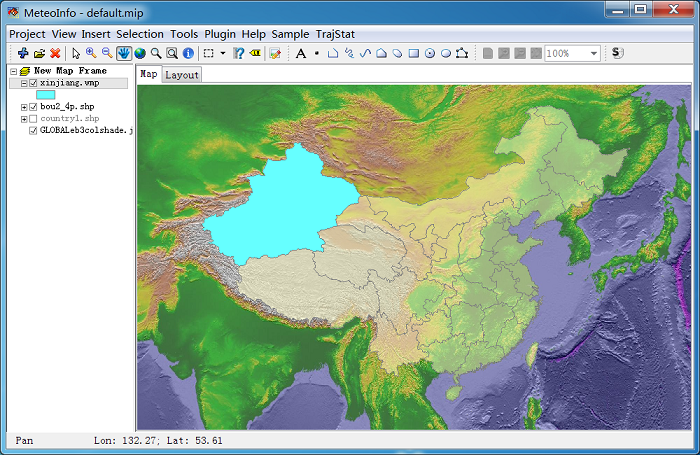Screen dimensions: 700x455
Task: Click the cyan xinjiang legend swatch
Action: coord(46,95)
